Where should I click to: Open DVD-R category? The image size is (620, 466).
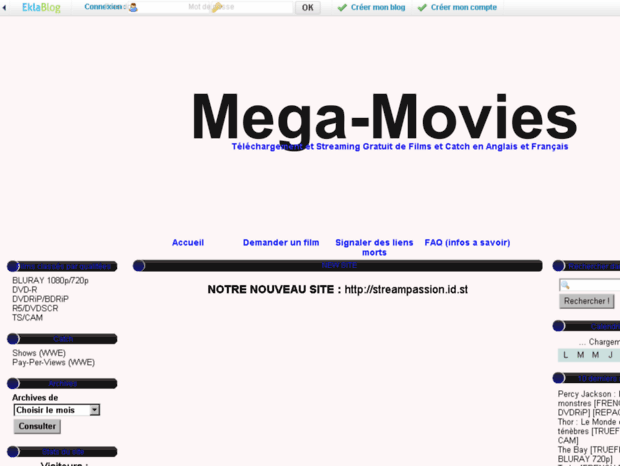tap(25, 290)
